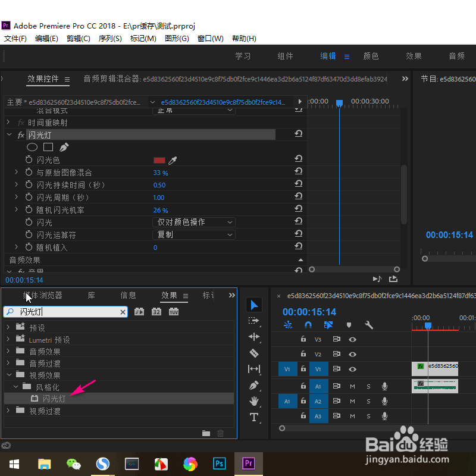The width and height of the screenshot is (476, 476).
Task: Reset the 闪光周期 parameter
Action: pos(299,196)
